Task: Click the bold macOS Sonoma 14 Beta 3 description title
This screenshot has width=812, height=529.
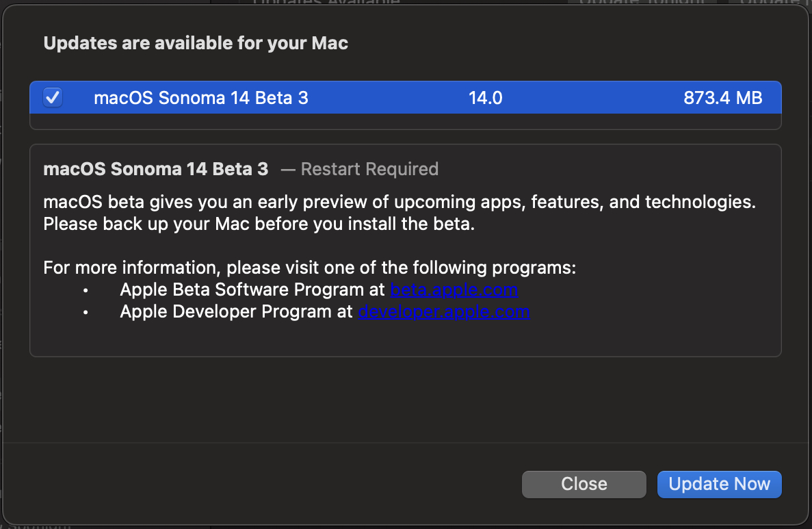Action: click(x=156, y=169)
